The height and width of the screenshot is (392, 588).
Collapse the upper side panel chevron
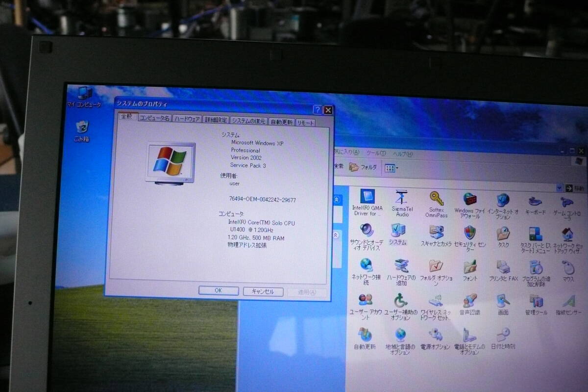[337, 200]
